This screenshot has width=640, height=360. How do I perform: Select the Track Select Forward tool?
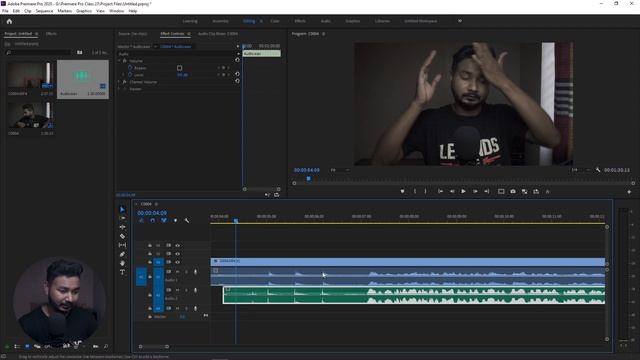[122, 218]
